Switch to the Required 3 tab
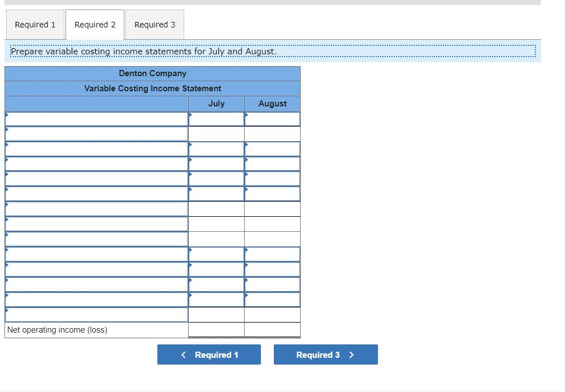This screenshot has height=392, width=565. [155, 24]
